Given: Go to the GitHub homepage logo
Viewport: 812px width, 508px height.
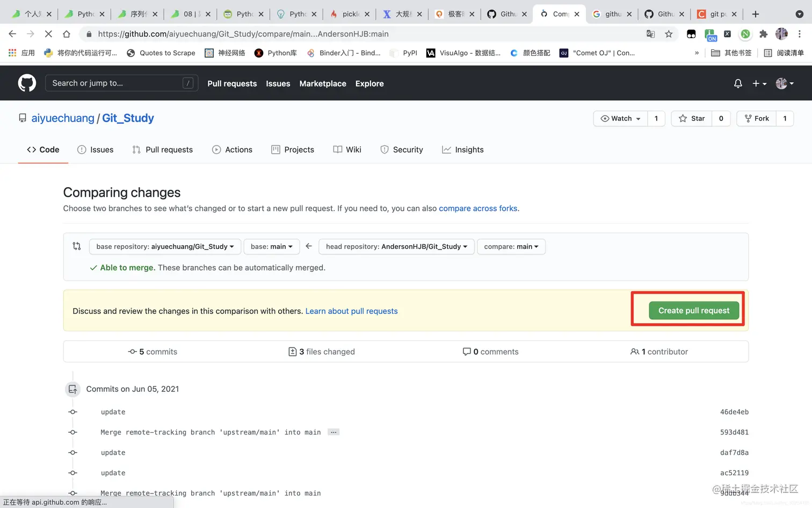Looking at the screenshot, I should pos(27,83).
